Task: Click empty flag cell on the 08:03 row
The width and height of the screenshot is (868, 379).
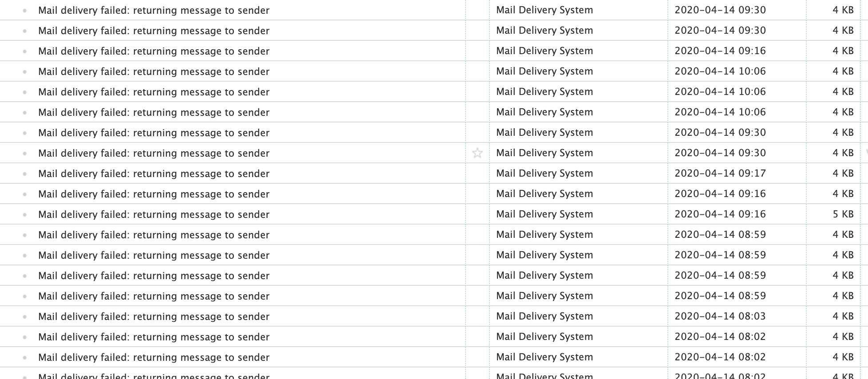Action: 477,316
